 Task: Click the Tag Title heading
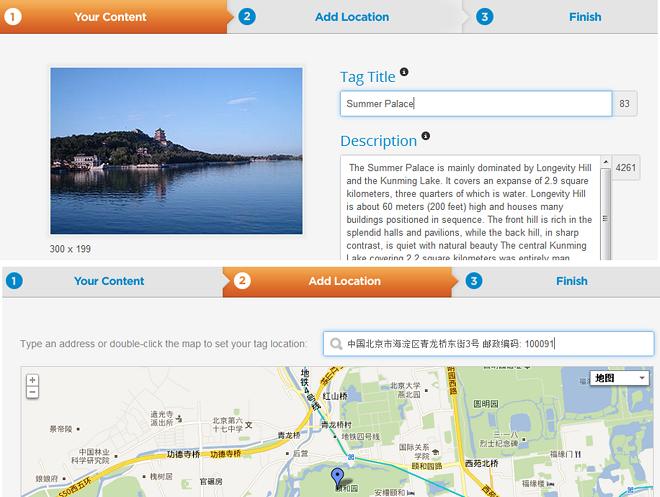click(x=367, y=77)
